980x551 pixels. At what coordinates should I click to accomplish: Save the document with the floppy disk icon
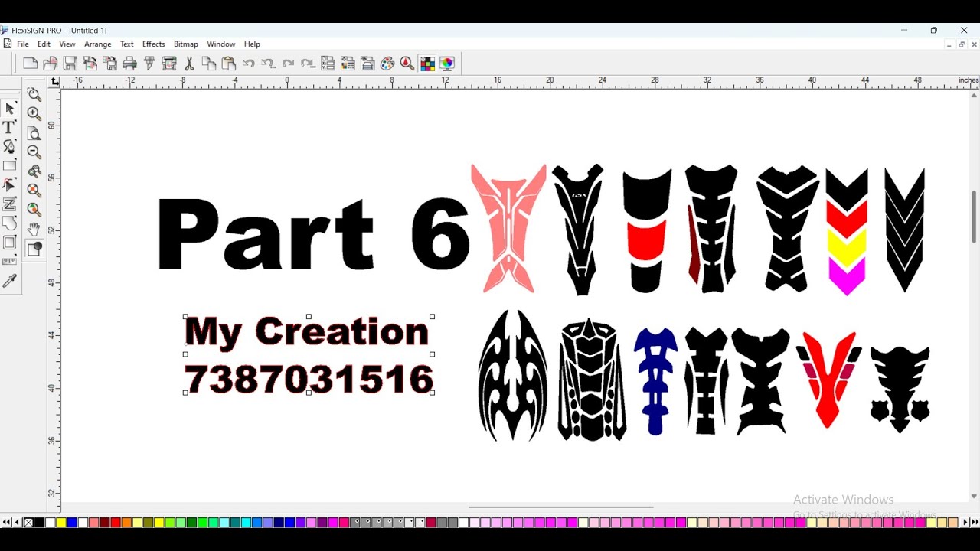pyautogui.click(x=70, y=64)
